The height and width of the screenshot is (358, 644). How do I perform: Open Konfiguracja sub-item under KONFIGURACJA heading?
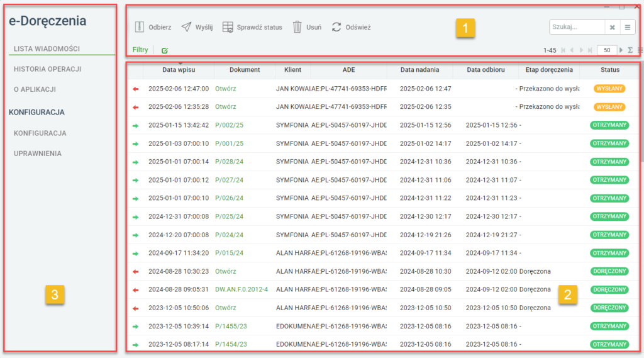click(40, 133)
